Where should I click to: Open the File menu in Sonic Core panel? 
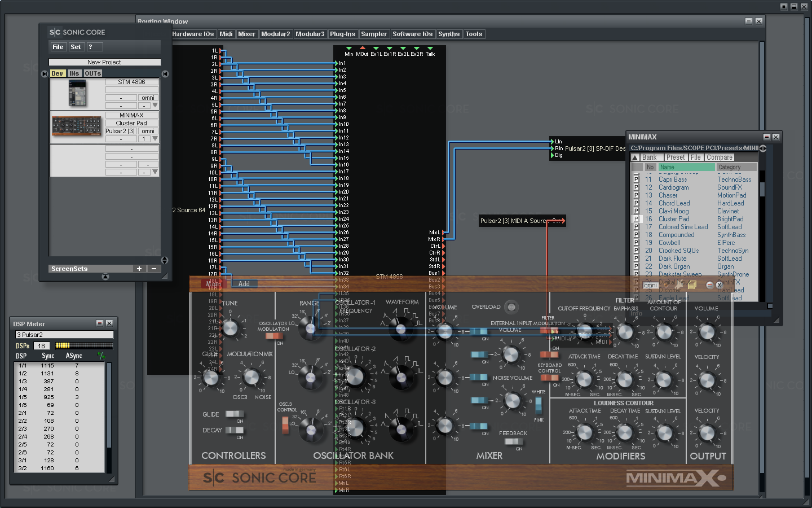pyautogui.click(x=58, y=47)
